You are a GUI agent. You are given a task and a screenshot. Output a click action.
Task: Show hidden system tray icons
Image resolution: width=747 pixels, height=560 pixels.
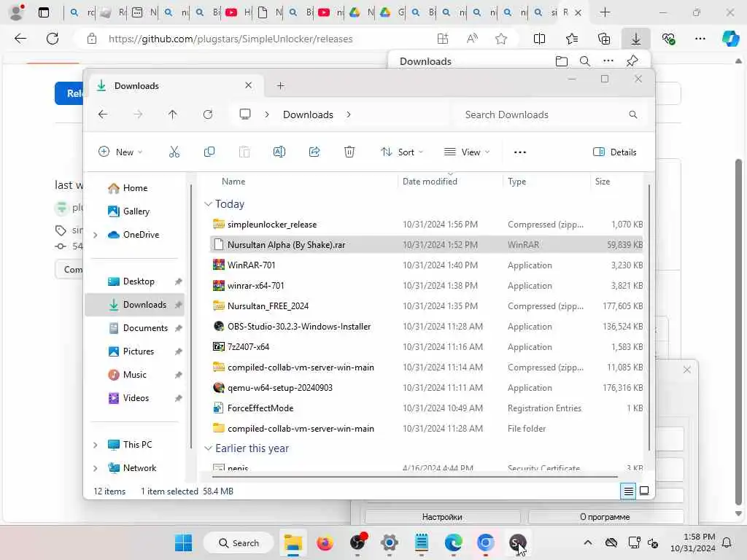tap(588, 542)
